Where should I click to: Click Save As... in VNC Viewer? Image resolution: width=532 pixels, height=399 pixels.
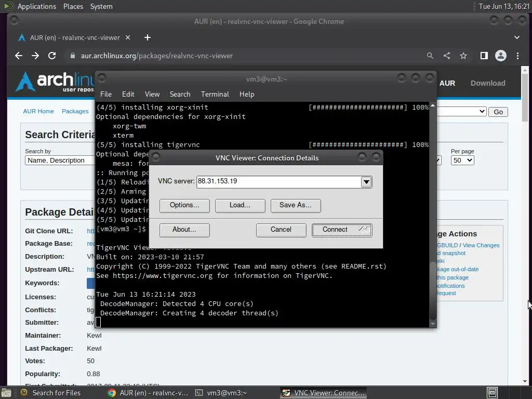point(296,205)
